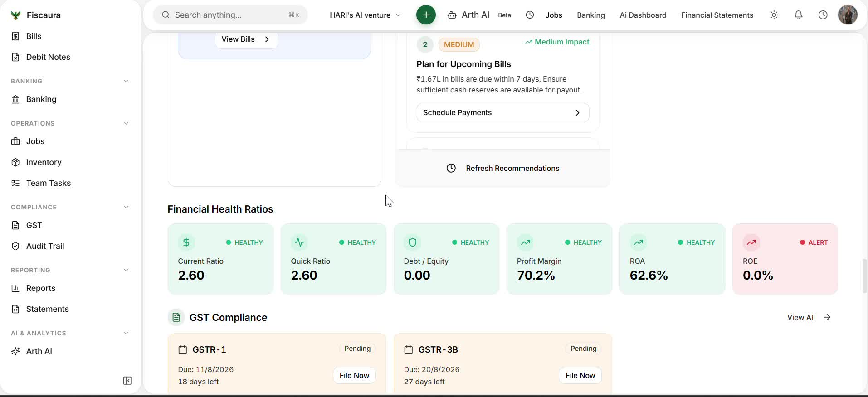Click the Refresh Recommendations clock icon
868x397 pixels.
451,169
